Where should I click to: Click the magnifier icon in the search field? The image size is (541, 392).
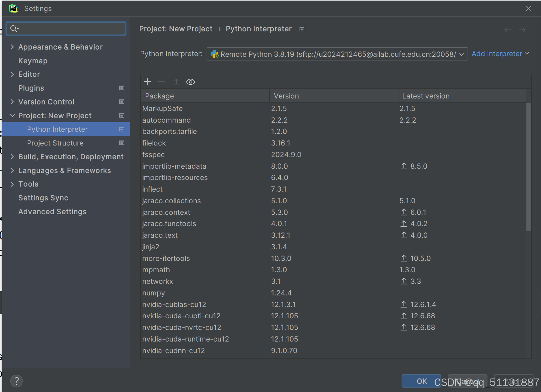point(14,28)
